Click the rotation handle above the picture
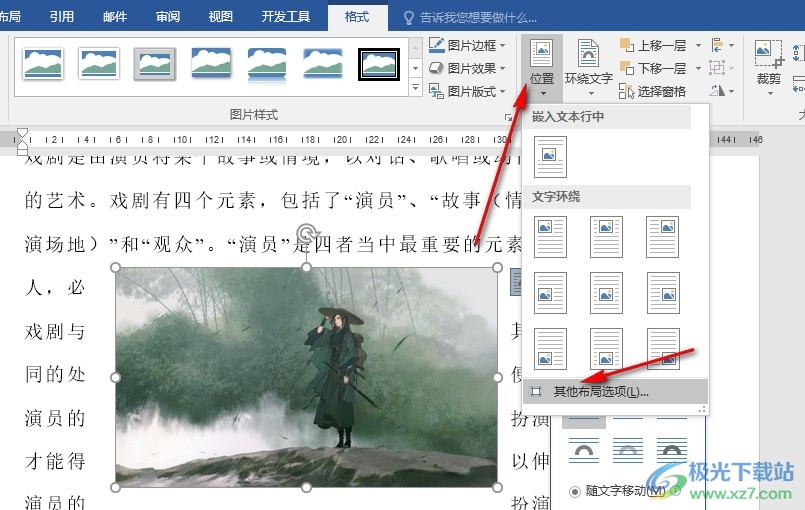Screen dimensions: 805x510 coord(306,233)
